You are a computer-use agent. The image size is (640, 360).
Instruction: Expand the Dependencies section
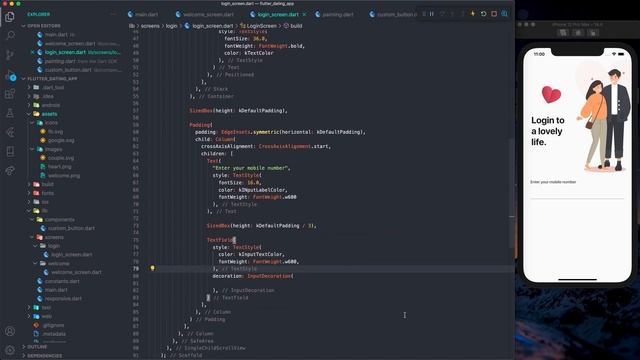point(44,356)
